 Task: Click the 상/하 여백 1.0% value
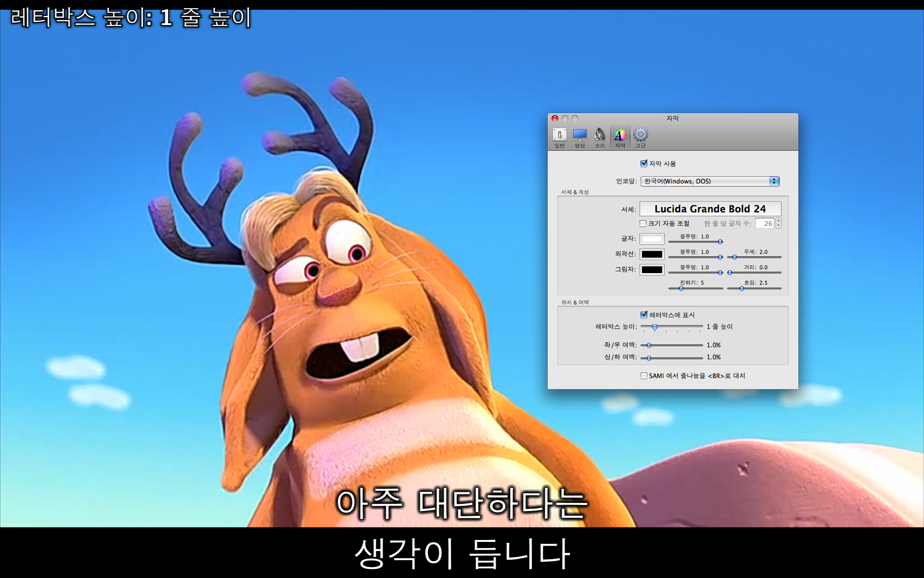coord(714,357)
